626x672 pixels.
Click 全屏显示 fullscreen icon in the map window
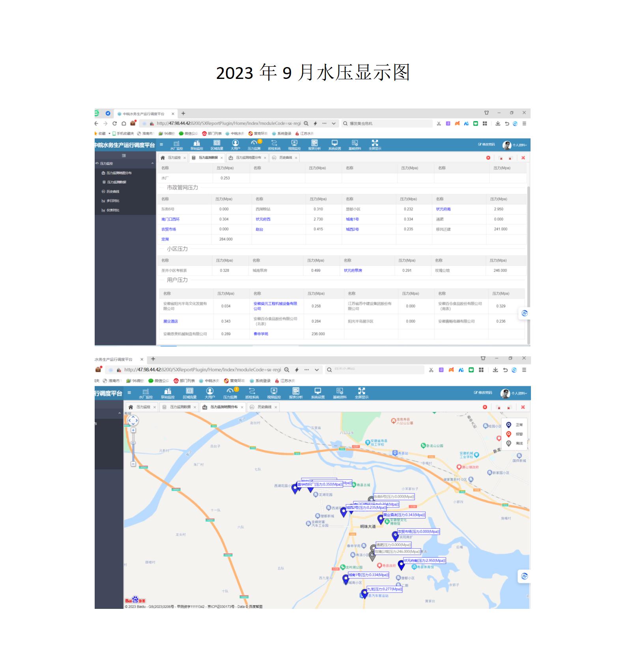pyautogui.click(x=361, y=393)
